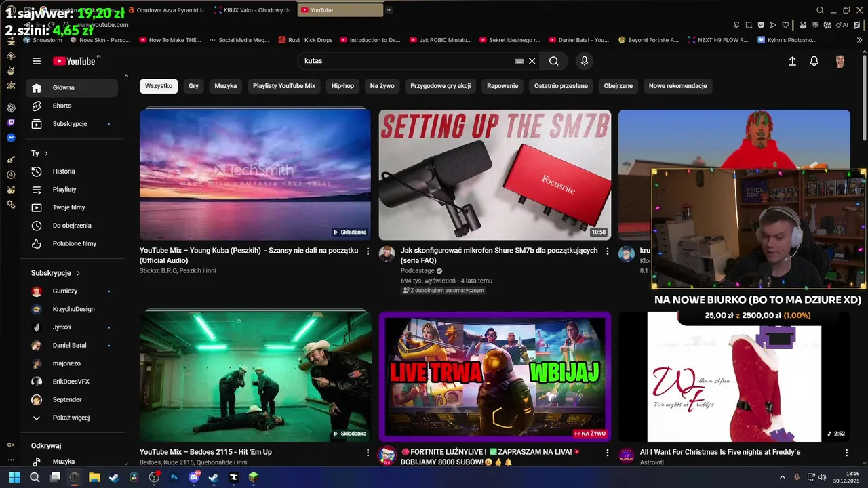Open options menu for Fortnite Luźnylive stream

click(x=607, y=453)
